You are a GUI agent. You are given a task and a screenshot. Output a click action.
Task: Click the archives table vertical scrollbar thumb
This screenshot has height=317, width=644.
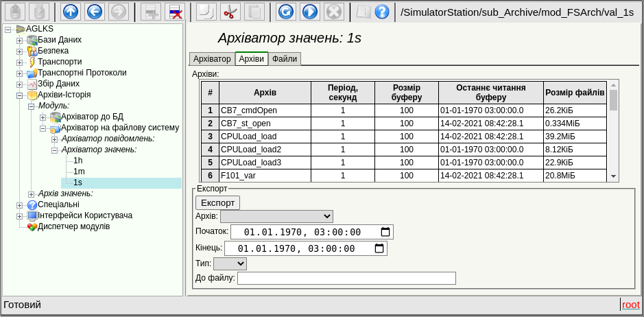click(x=614, y=100)
